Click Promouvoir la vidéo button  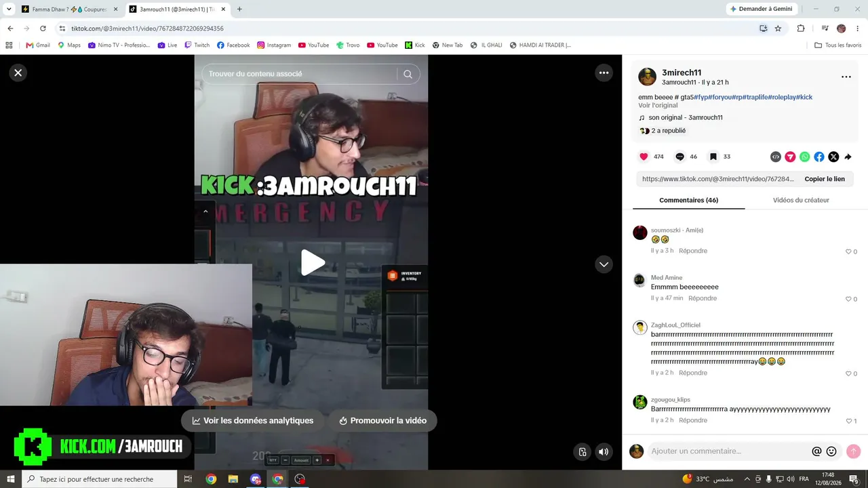(382, 420)
